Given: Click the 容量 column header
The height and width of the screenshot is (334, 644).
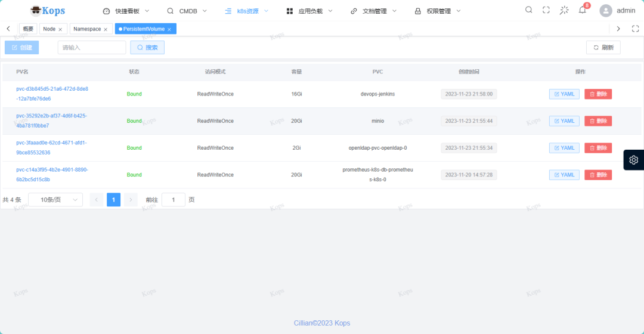Looking at the screenshot, I should [x=296, y=72].
